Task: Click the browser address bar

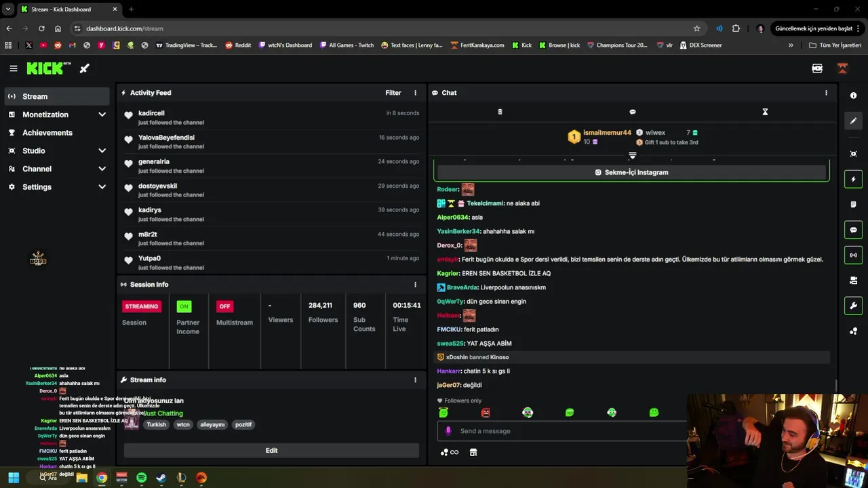Action: pyautogui.click(x=387, y=28)
